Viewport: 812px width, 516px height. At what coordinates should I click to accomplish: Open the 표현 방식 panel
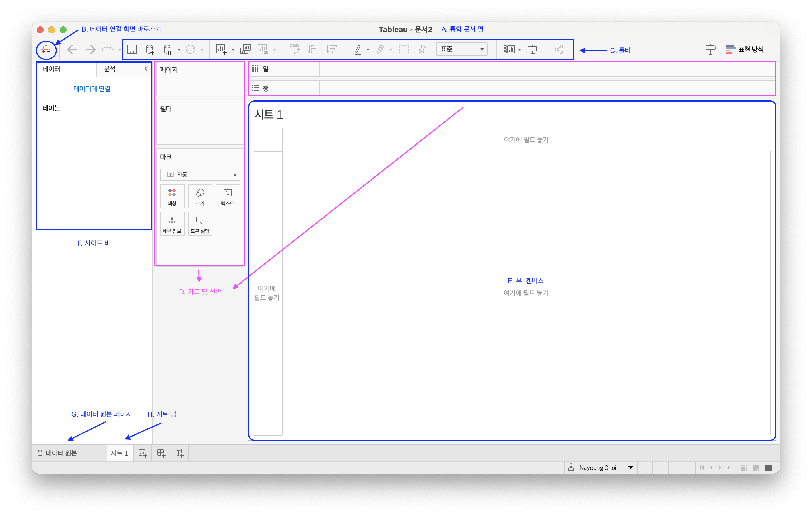(x=745, y=49)
